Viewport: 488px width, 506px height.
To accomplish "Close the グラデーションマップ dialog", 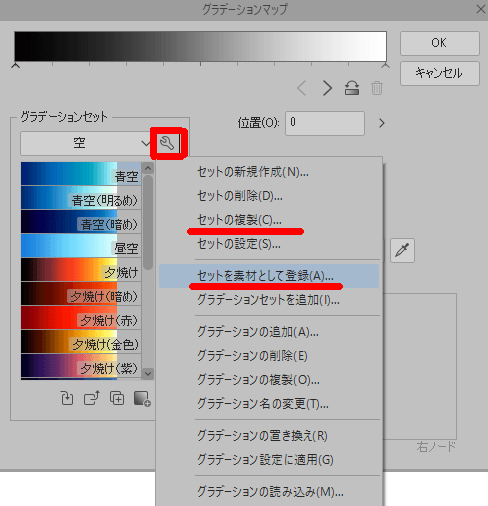I will tap(481, 9).
